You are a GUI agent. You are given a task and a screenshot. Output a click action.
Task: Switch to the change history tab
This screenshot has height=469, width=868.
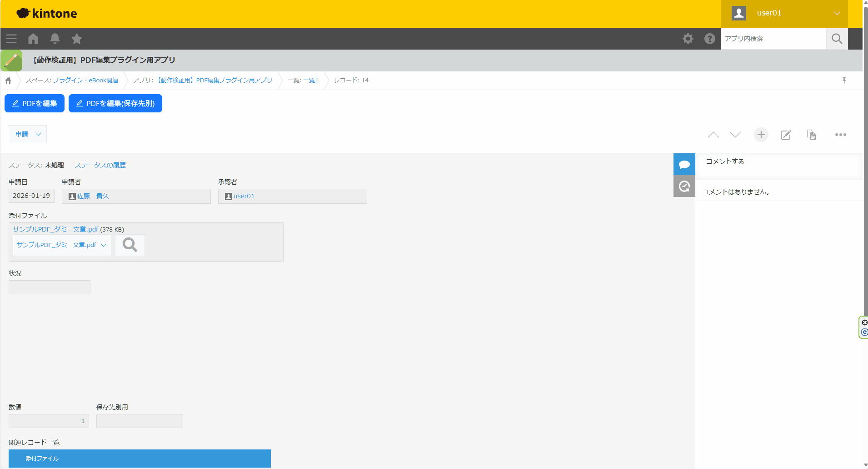click(x=684, y=186)
